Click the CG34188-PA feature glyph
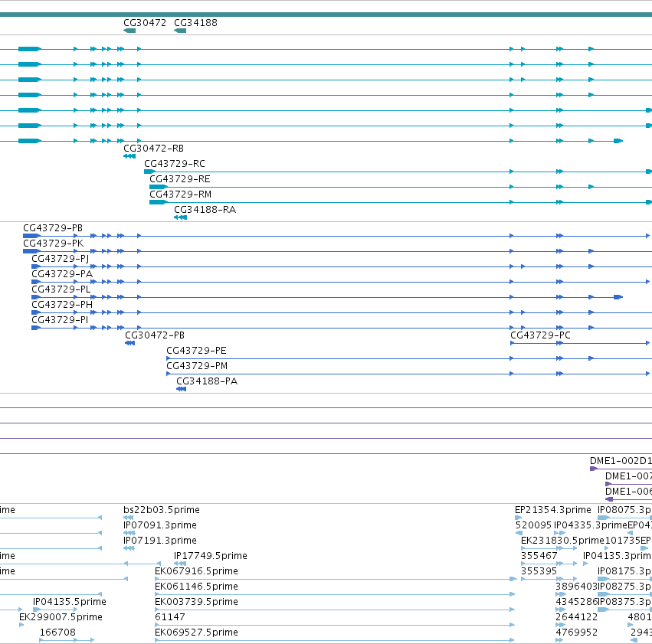 [181, 389]
